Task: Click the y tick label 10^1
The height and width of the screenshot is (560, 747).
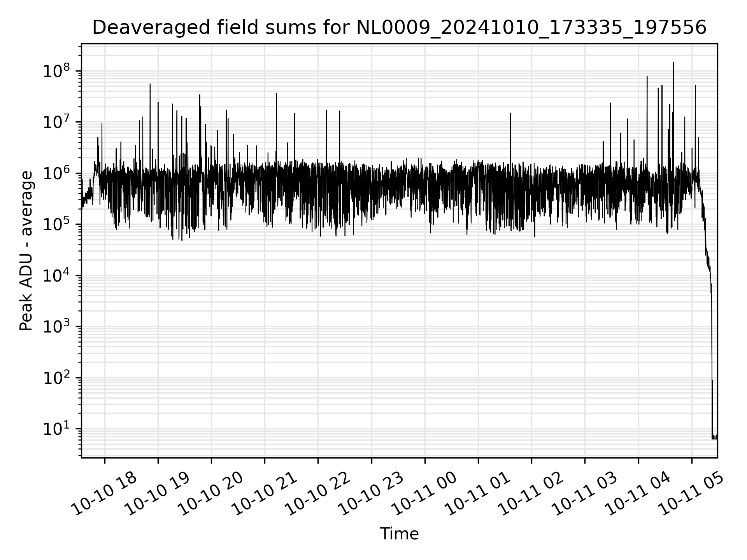Action: click(x=57, y=429)
